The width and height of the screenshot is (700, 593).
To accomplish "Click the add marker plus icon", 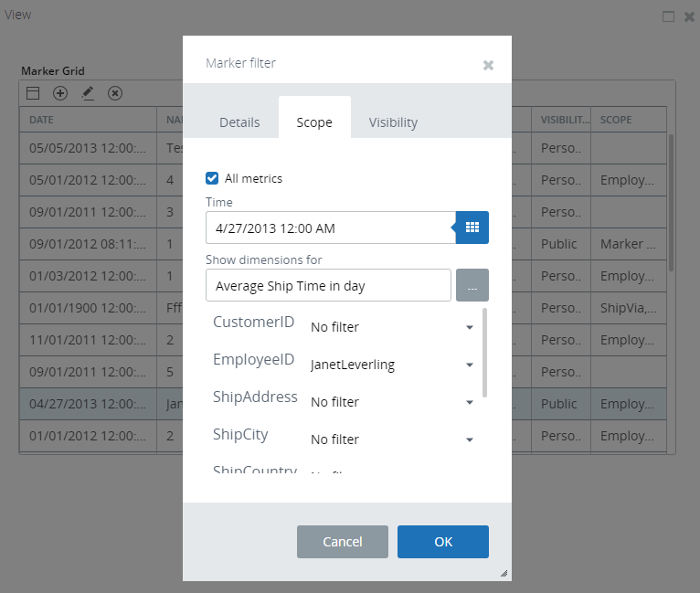I will point(60,93).
